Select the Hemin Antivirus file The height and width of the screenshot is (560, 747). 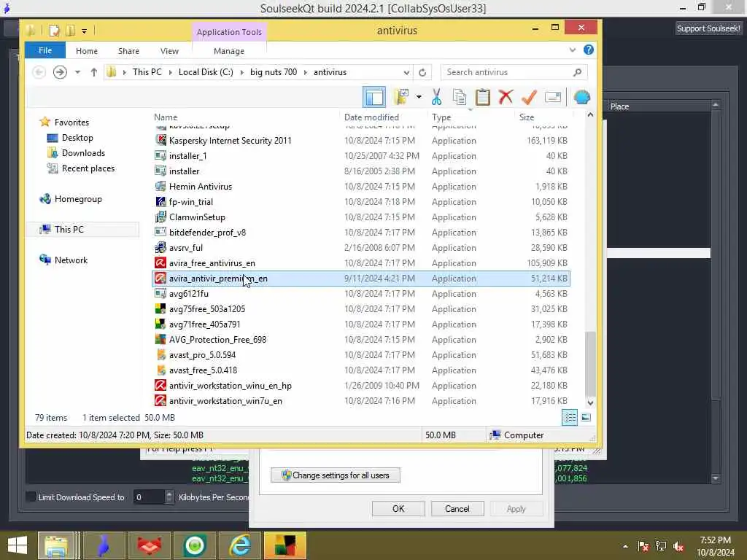360,187
